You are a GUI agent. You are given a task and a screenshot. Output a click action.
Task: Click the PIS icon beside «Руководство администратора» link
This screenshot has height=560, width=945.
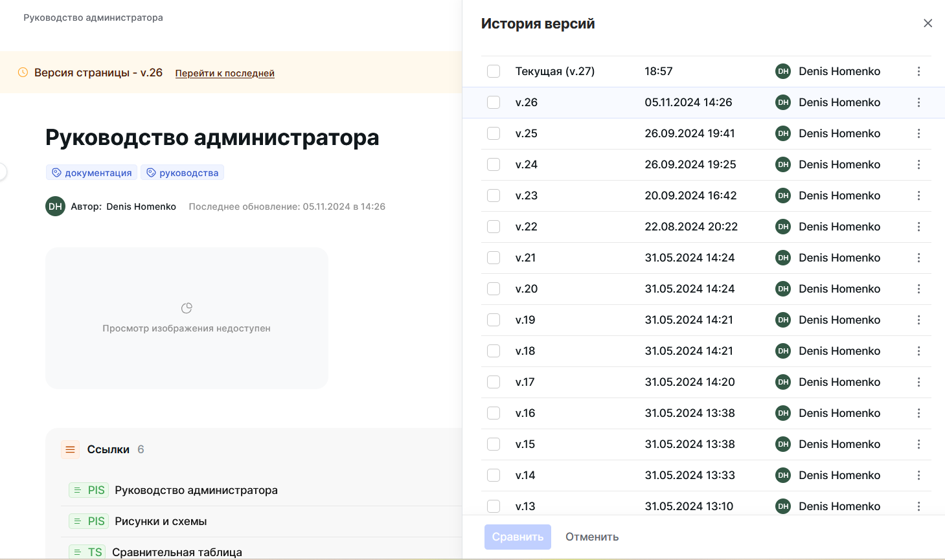(88, 490)
